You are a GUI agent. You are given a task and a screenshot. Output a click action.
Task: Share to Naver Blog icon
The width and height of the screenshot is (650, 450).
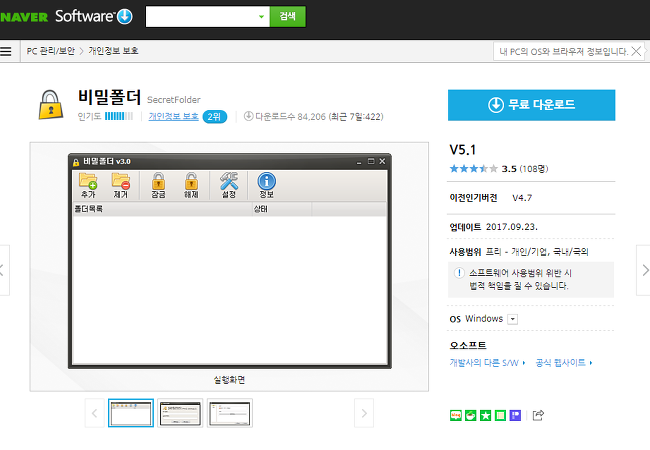click(x=456, y=415)
